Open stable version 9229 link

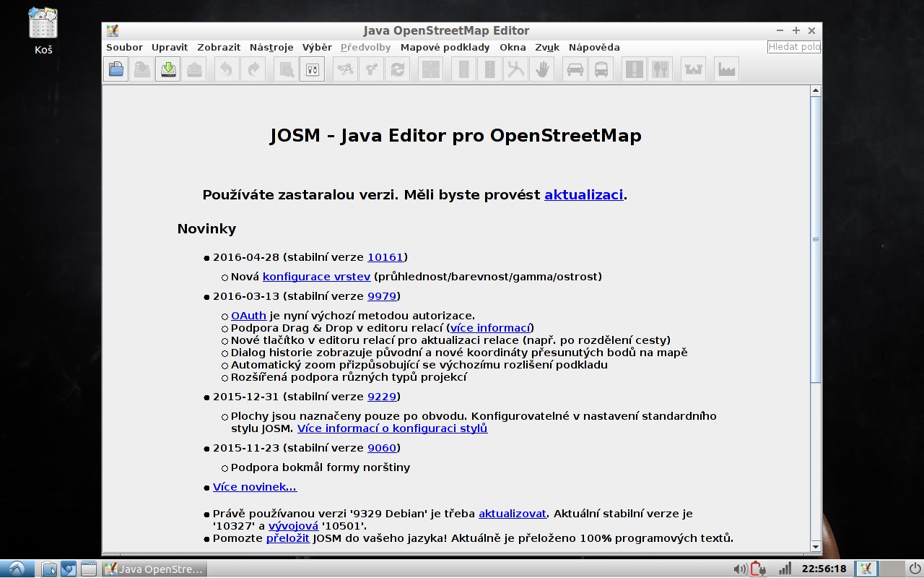point(382,396)
